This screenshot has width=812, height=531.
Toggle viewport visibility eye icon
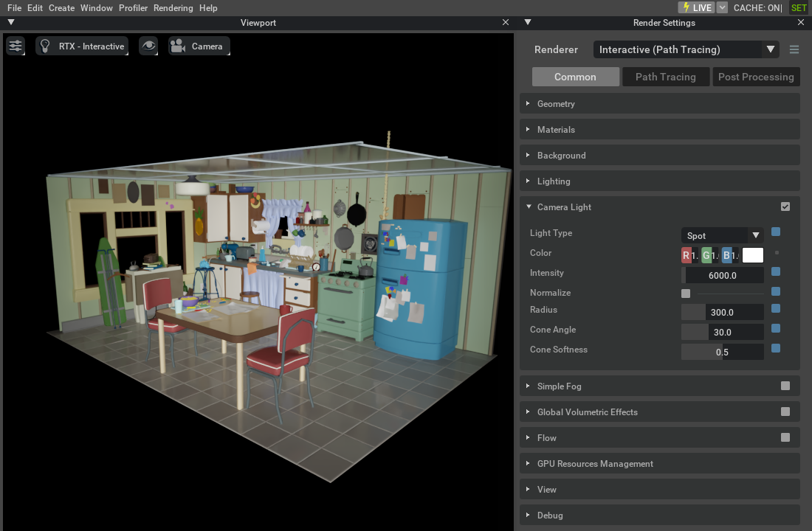click(148, 46)
